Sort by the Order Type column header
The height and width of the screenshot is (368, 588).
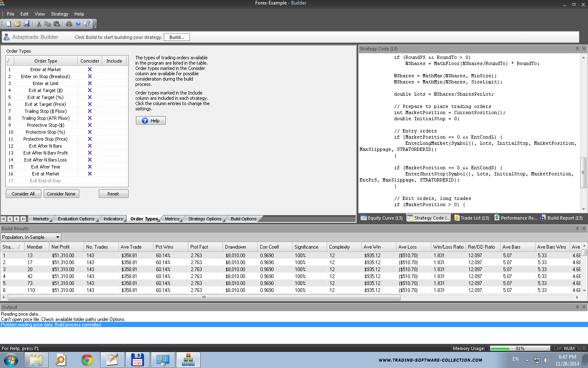point(46,61)
